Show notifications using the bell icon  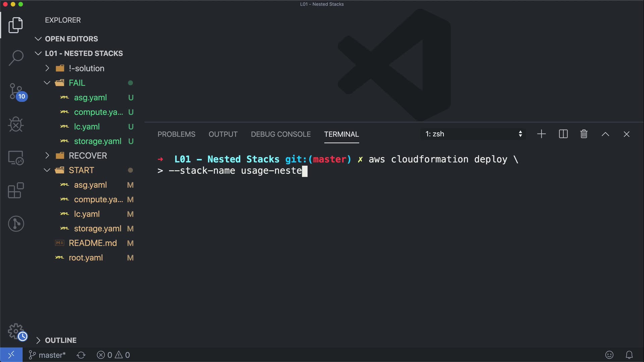click(629, 355)
